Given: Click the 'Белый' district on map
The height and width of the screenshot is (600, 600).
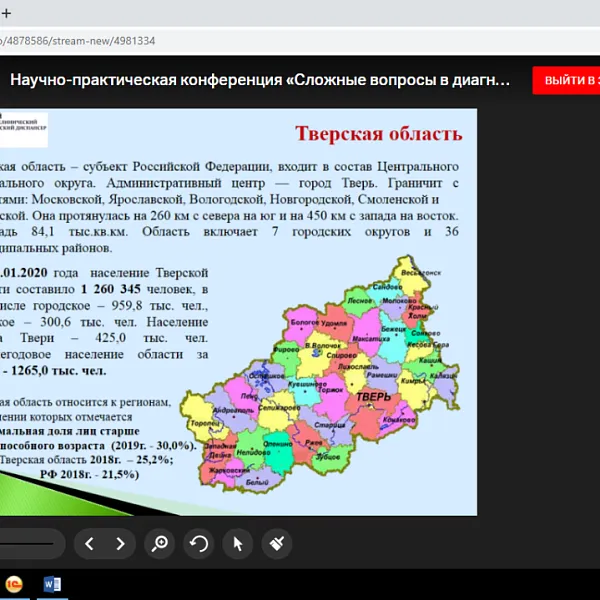Looking at the screenshot, I should click(x=257, y=482).
